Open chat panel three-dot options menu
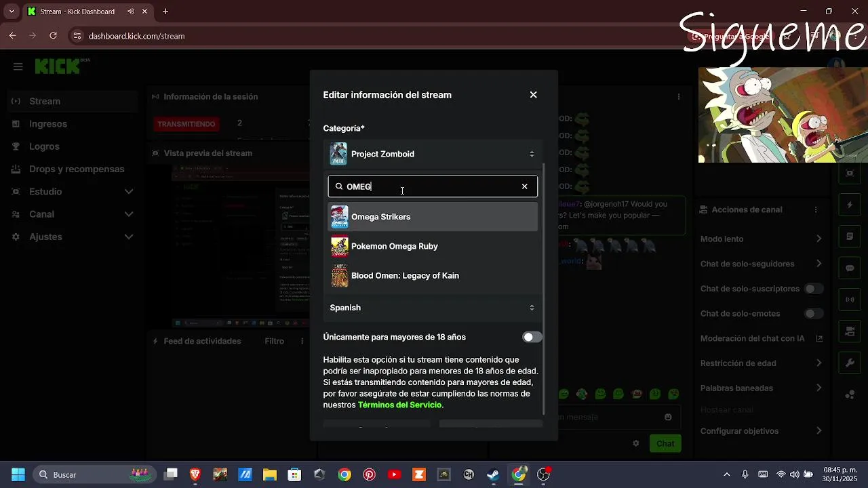Screen dimensions: 868x488 [x=679, y=97]
